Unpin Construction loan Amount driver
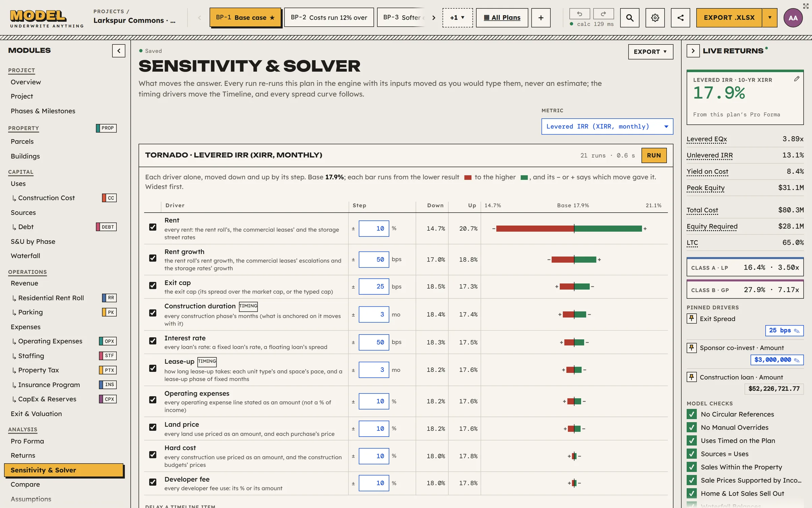The height and width of the screenshot is (508, 812). click(692, 377)
